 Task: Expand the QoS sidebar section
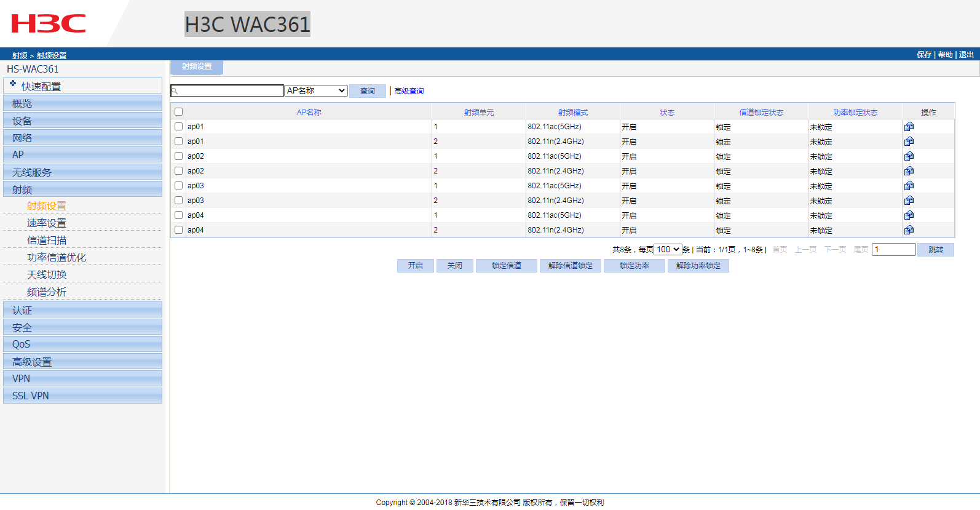(82, 345)
